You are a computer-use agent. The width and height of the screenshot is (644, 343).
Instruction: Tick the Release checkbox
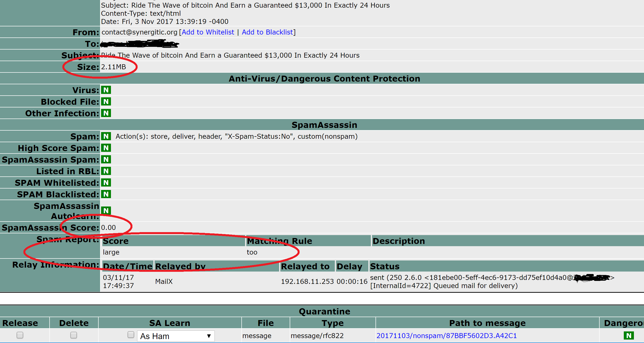click(x=20, y=335)
